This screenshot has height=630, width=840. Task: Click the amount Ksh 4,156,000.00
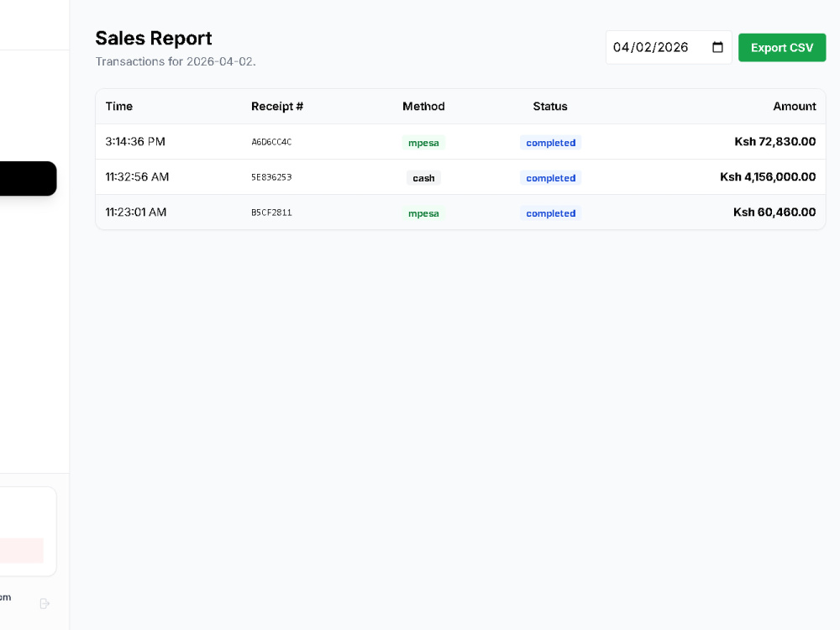point(768,176)
